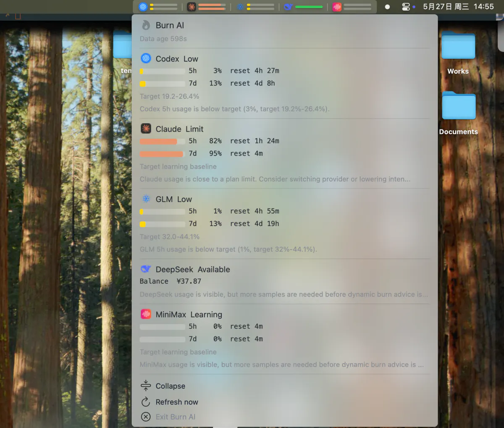This screenshot has height=428, width=504.
Task: Click the Burn AI flame icon in the panel header
Action: coord(146,25)
